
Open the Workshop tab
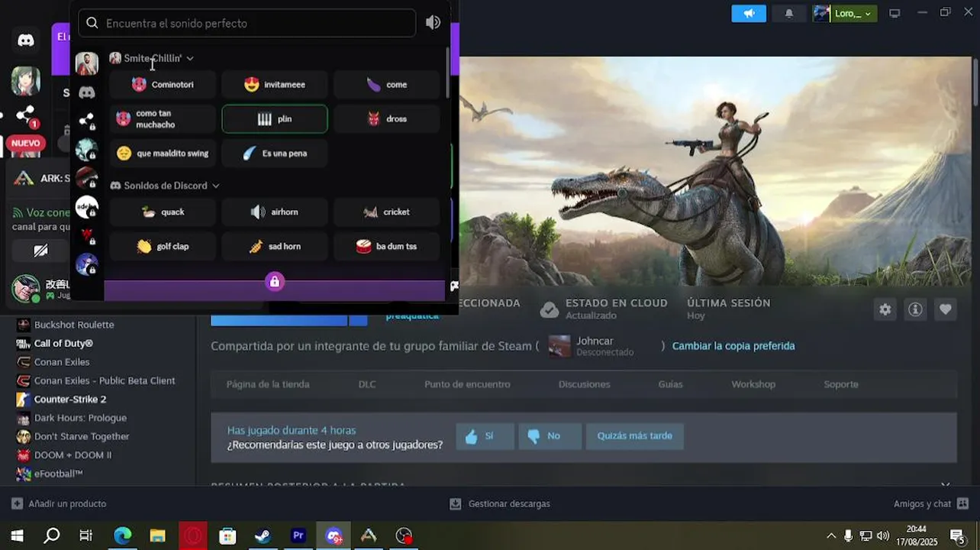click(753, 384)
